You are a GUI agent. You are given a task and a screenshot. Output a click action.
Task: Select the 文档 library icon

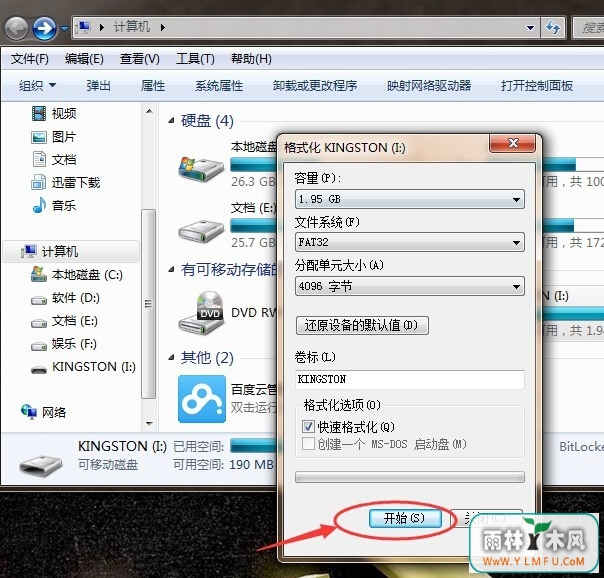(39, 159)
